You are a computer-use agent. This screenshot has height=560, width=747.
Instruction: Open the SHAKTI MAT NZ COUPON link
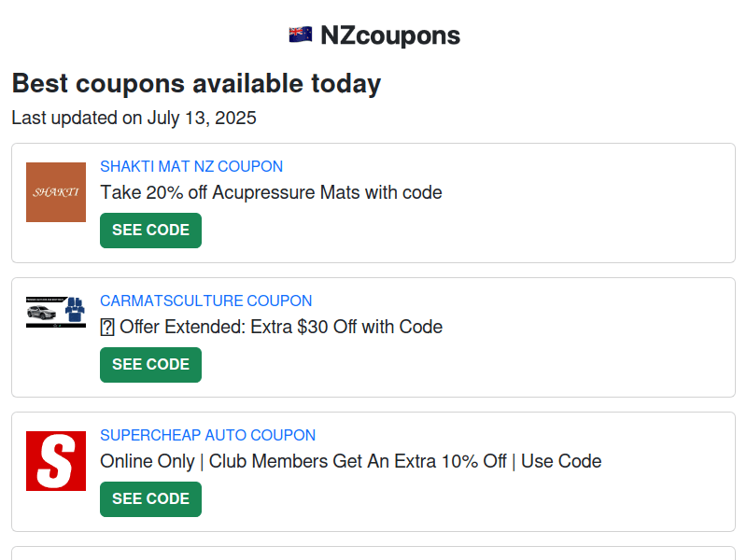click(191, 166)
